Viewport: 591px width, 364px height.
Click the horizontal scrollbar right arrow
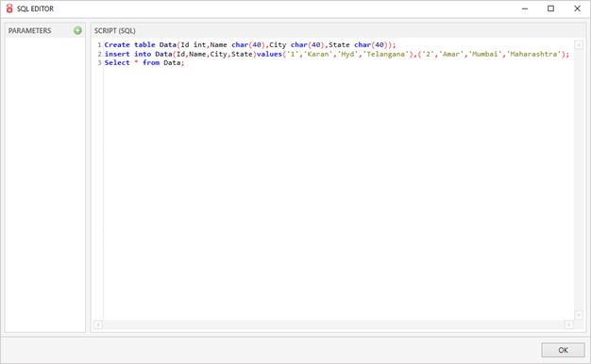[569, 324]
